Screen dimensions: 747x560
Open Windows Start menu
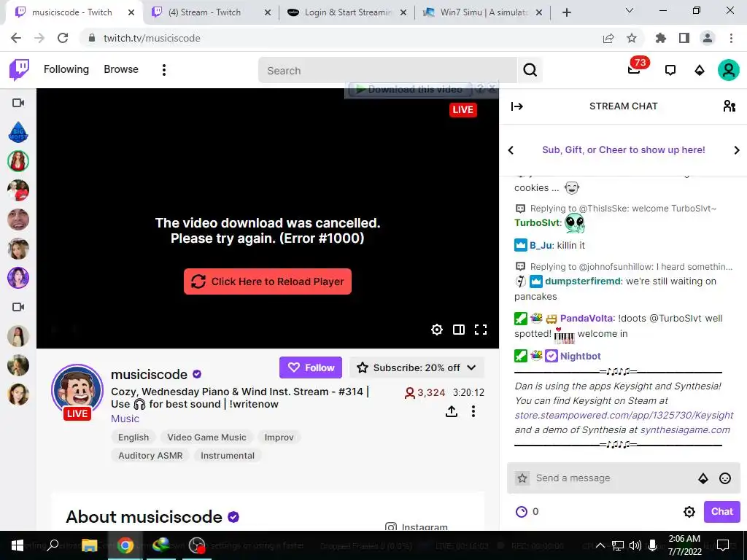[x=18, y=545]
